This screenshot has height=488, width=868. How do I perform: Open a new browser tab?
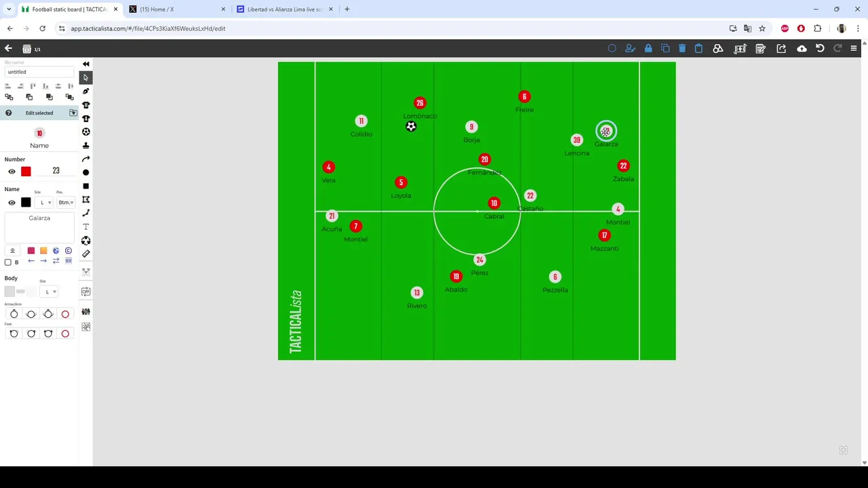coord(347,9)
